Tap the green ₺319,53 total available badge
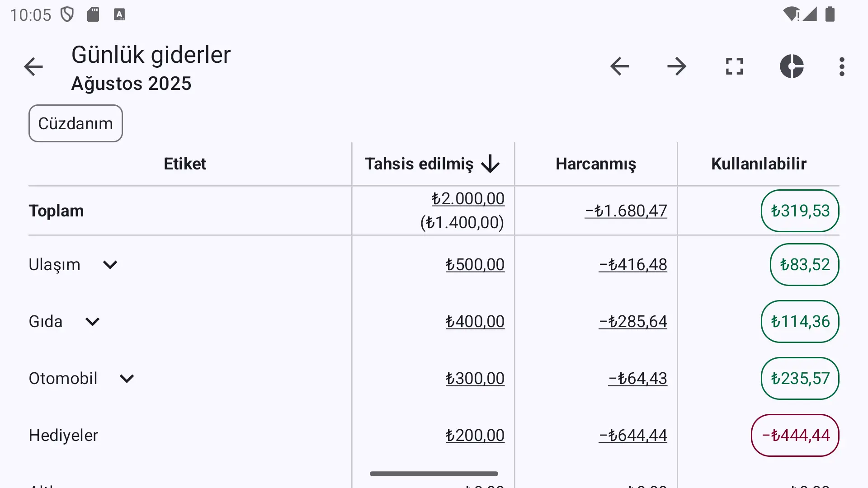This screenshot has height=488, width=868. pos(800,211)
